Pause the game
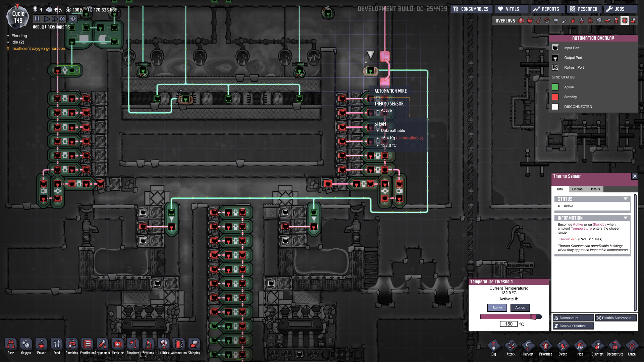Viewport: 644px width, 362px height. [37, 19]
